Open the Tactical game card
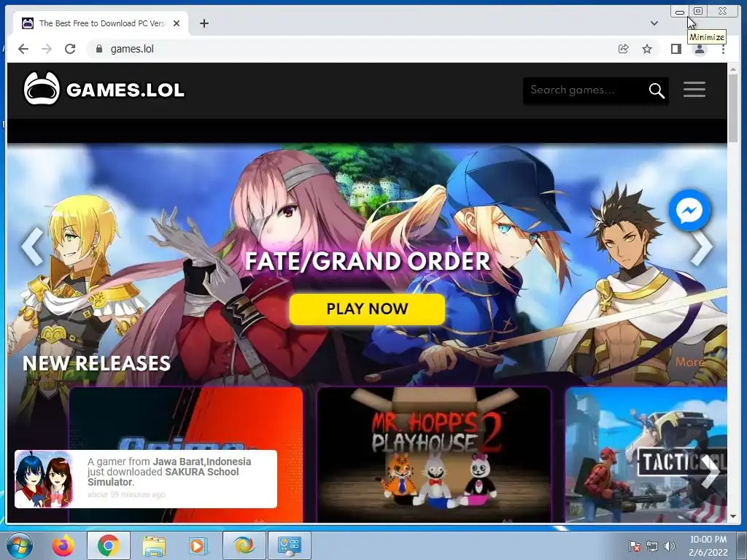This screenshot has height=560, width=747. pos(646,455)
